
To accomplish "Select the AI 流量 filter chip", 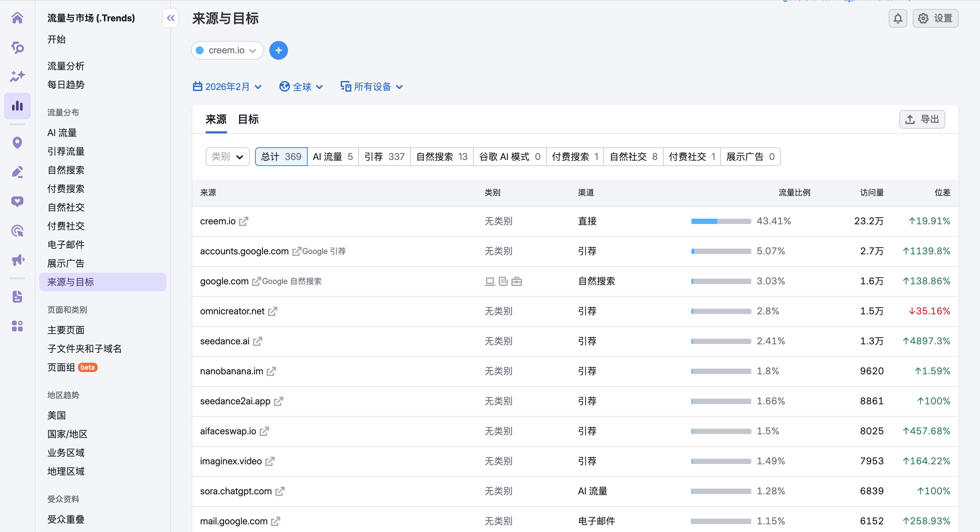I will [x=332, y=157].
